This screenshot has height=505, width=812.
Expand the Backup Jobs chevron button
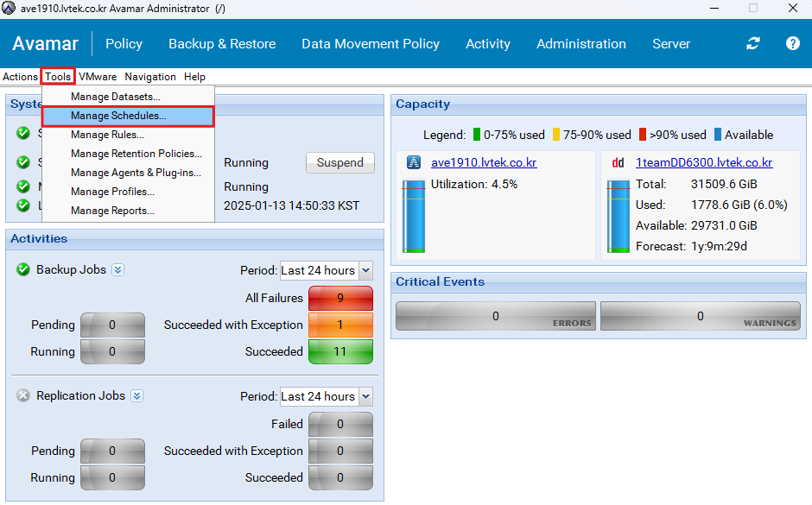(x=118, y=270)
